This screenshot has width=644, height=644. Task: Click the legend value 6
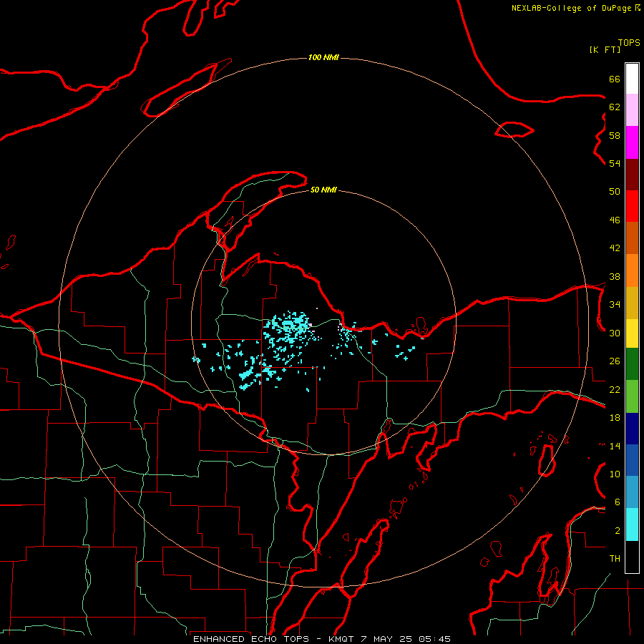618,502
